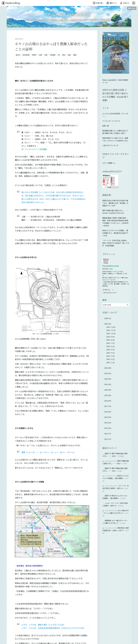Open the ホケノ山古墳 survey map figure
Image resolution: width=138 pixels, height=644 pixels.
(x=42, y=300)
